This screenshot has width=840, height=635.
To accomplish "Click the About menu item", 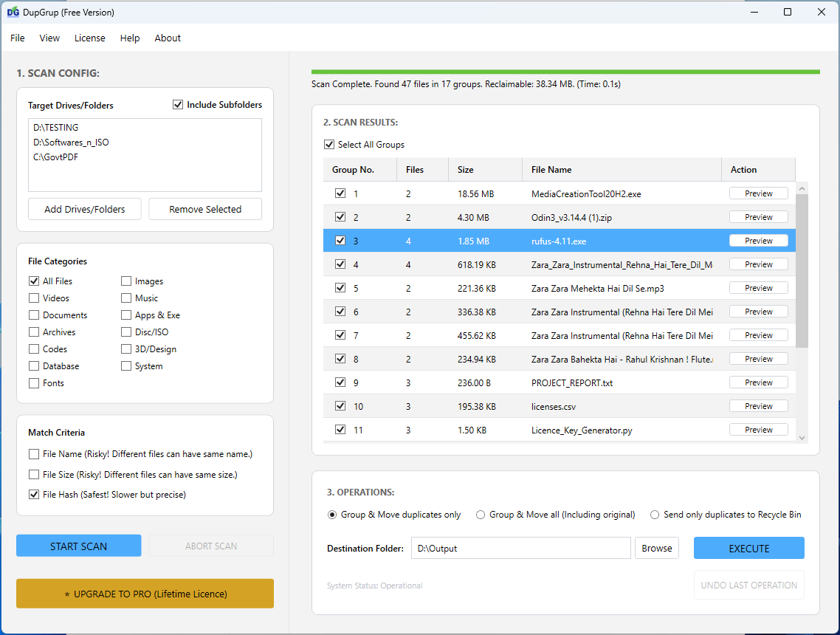I will click(x=168, y=38).
